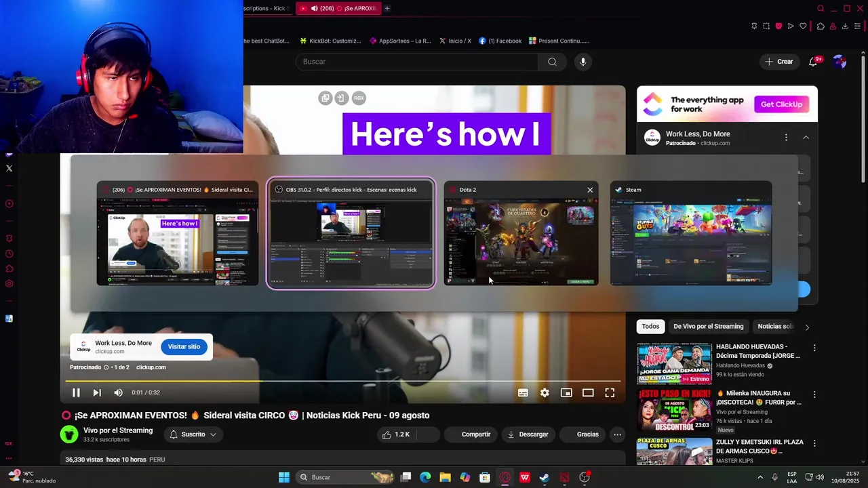
Task: Open options for HABLANDO HUEVADAS video
Action: coord(814,348)
